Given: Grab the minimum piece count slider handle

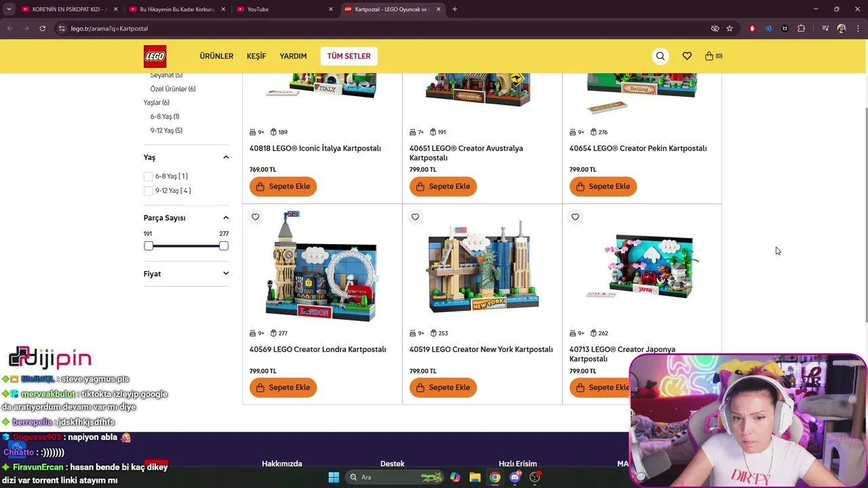Looking at the screenshot, I should [x=149, y=246].
